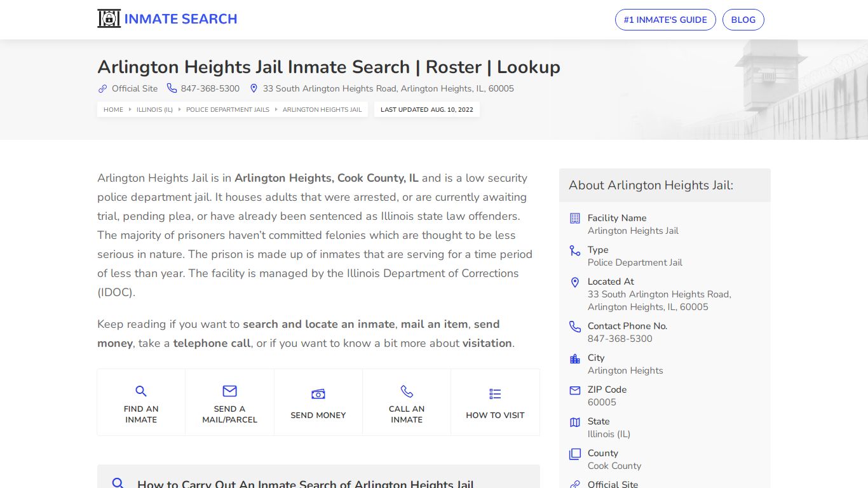Click the magnifier icon for Find an Inmate
The image size is (868, 488).
click(141, 391)
